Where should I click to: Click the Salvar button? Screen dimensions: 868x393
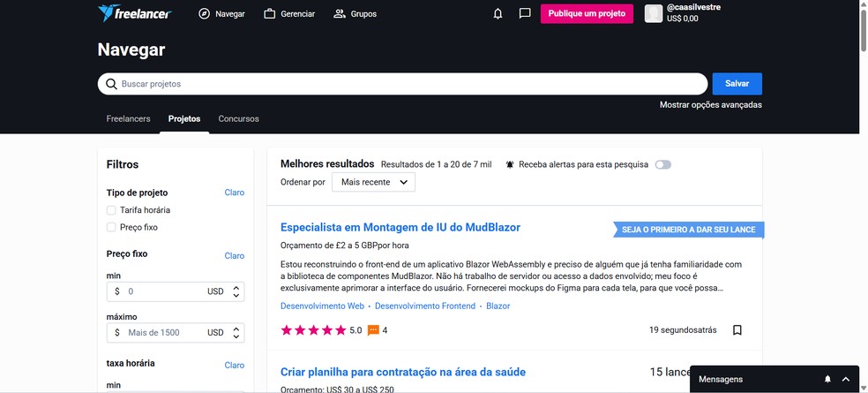click(x=737, y=84)
